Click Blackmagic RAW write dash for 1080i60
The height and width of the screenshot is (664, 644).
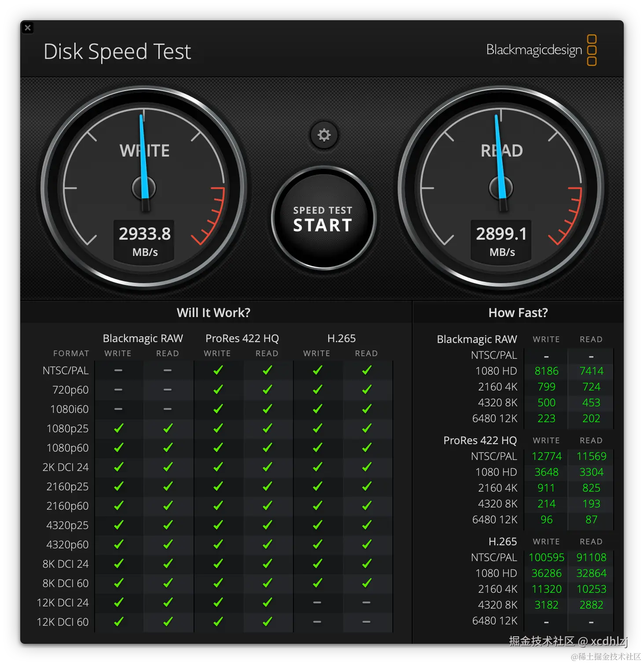118,409
